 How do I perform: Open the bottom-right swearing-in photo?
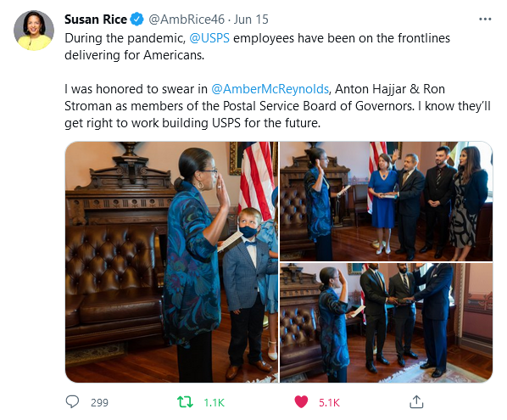click(386, 323)
